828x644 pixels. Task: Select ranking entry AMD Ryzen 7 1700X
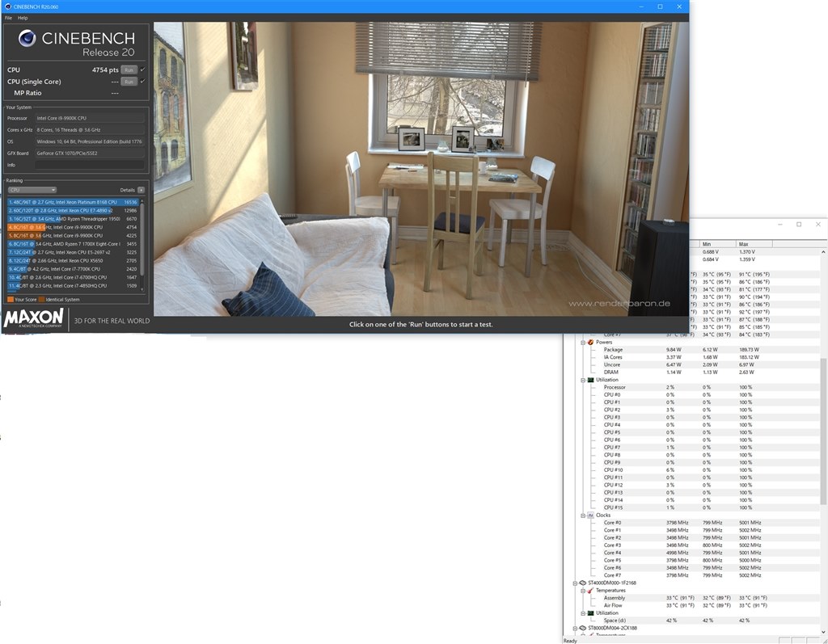point(72,244)
